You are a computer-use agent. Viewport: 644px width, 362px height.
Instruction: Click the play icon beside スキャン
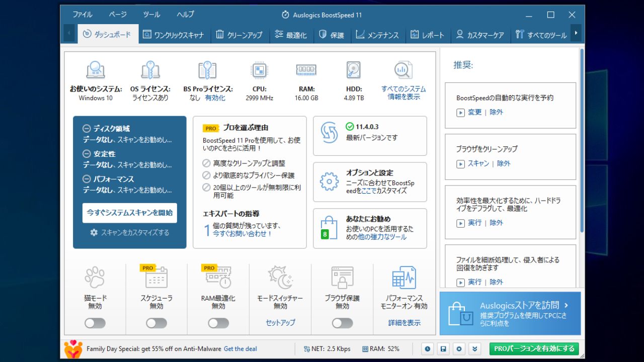(460, 164)
